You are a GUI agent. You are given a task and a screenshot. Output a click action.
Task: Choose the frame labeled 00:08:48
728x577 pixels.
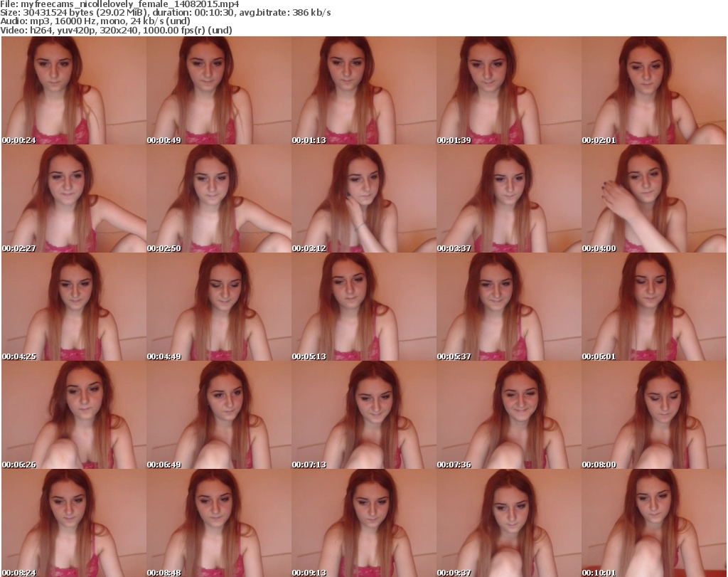click(x=219, y=523)
